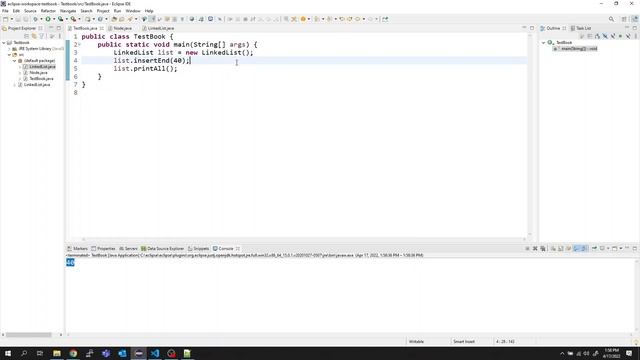
Task: Toggle Sort in the Outline toolbar
Action: (597, 36)
